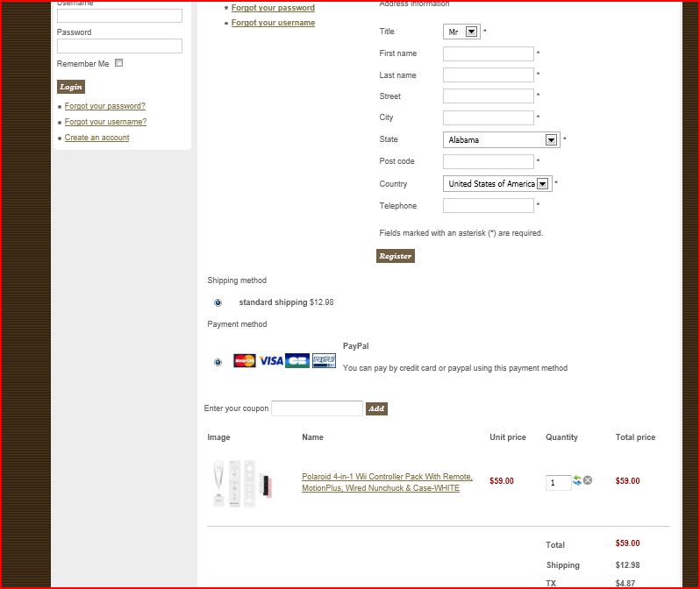Open the State dropdown showing Alabama
Viewport: 700px width, 589px height.
[x=502, y=139]
